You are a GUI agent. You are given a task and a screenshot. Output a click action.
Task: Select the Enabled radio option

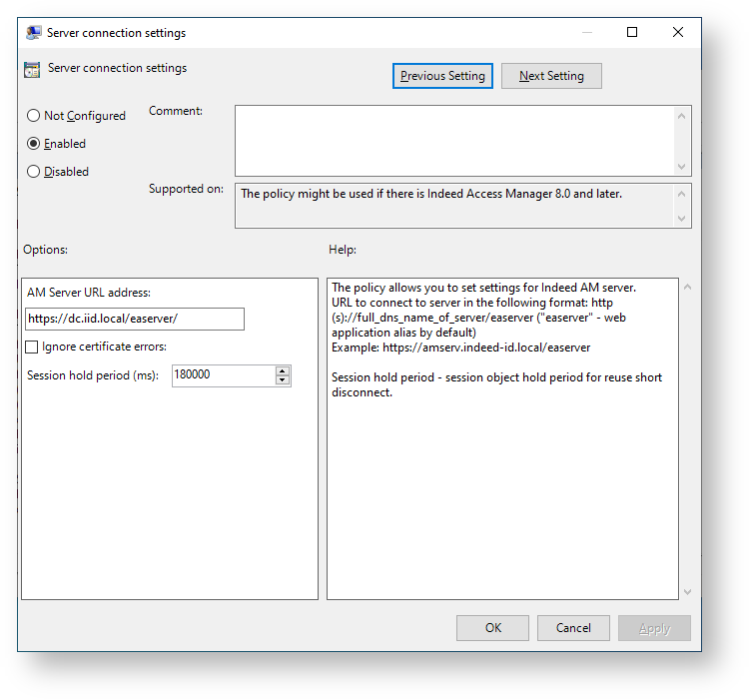tap(34, 144)
